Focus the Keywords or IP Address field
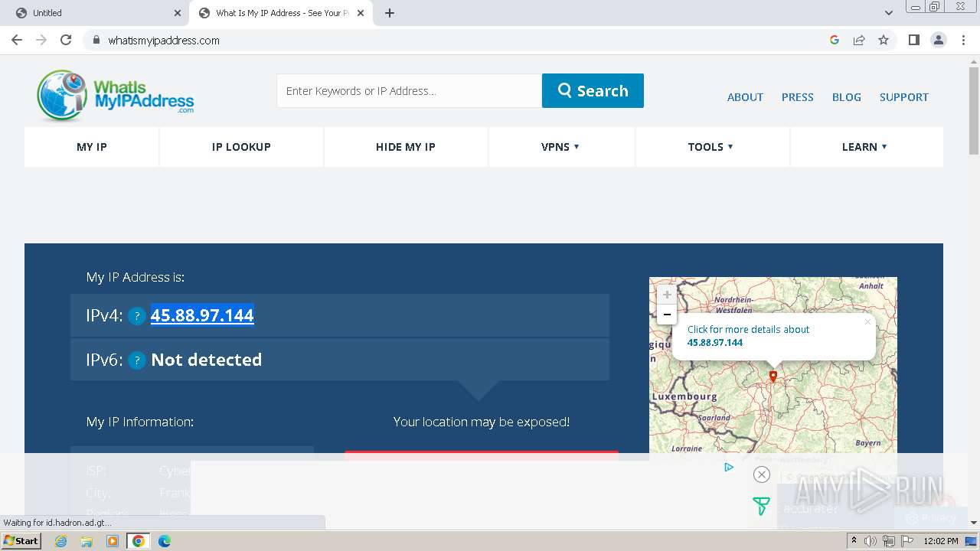This screenshot has height=551, width=980. coord(409,90)
